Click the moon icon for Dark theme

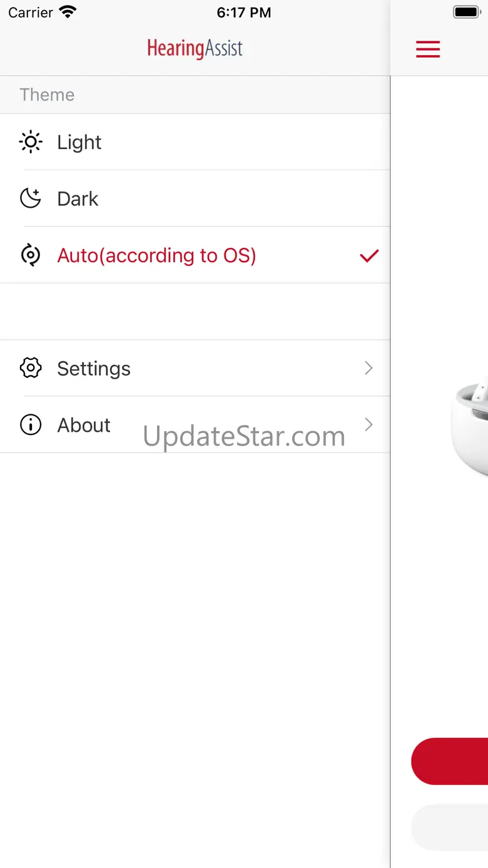point(31,198)
